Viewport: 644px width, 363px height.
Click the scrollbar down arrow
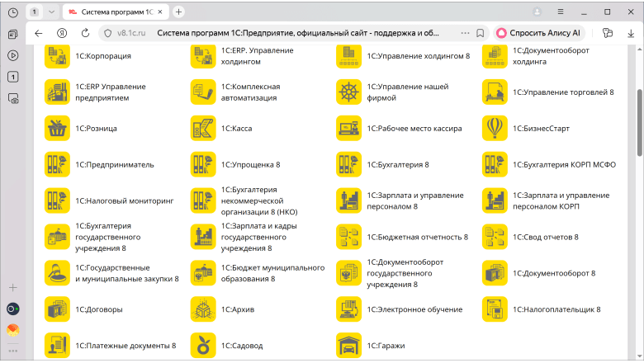(640, 356)
